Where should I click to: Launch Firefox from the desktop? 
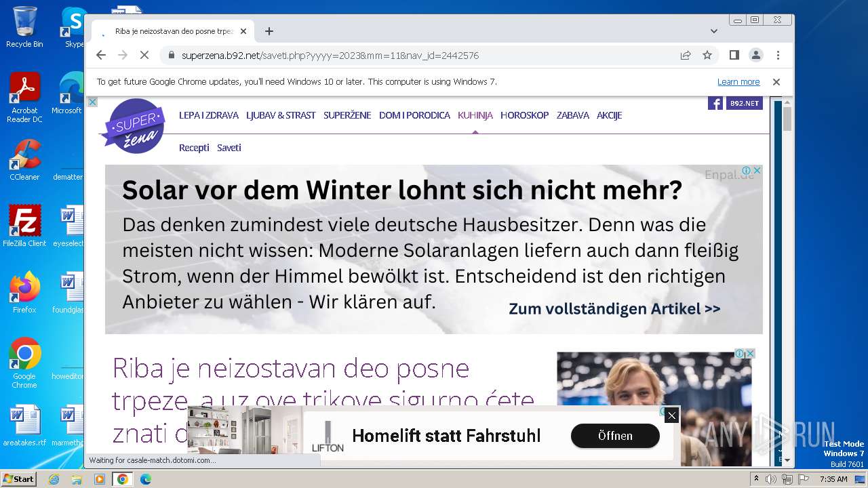[24, 293]
